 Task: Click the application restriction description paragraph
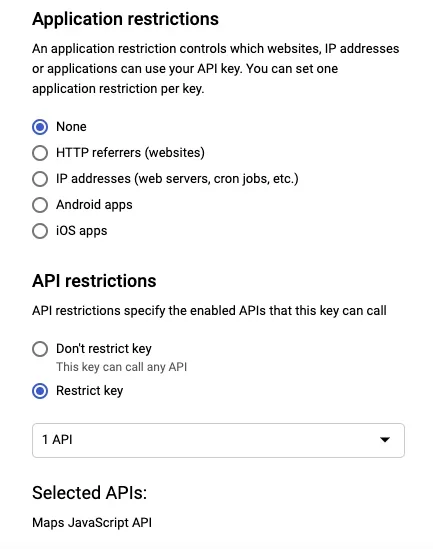click(216, 69)
